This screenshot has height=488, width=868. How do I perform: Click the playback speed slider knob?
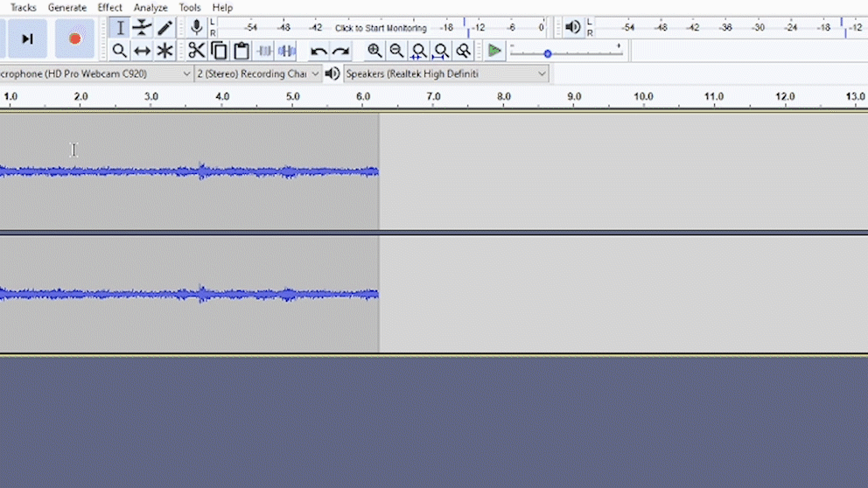(548, 53)
